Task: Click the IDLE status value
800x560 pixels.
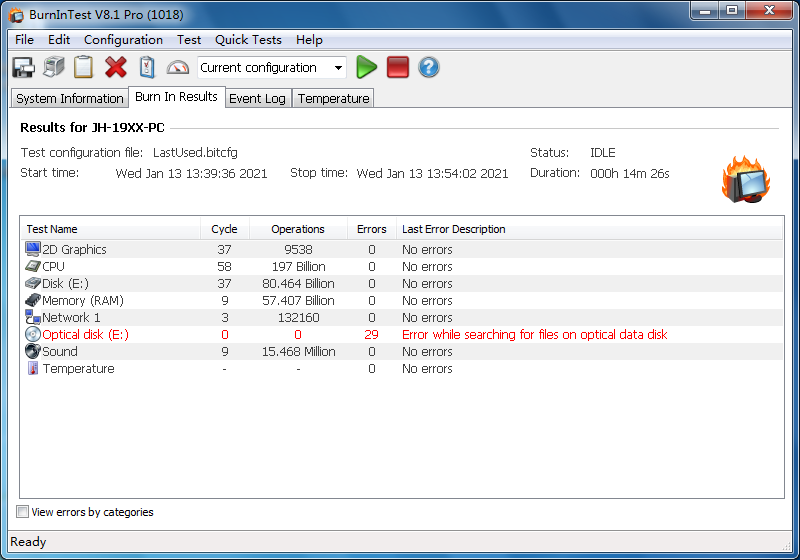Action: (x=603, y=152)
